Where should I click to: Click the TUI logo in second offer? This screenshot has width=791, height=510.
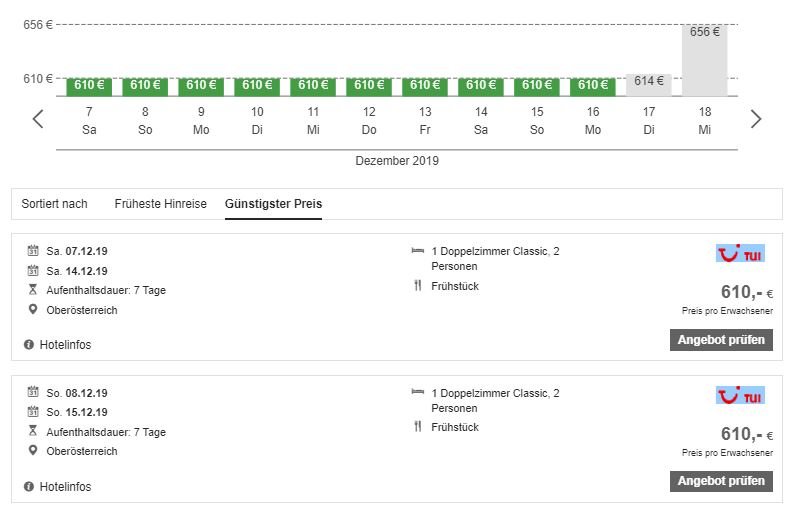(740, 395)
